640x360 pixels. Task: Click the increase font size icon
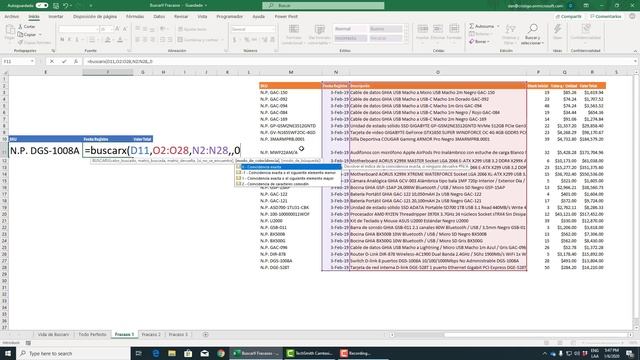[117, 29]
